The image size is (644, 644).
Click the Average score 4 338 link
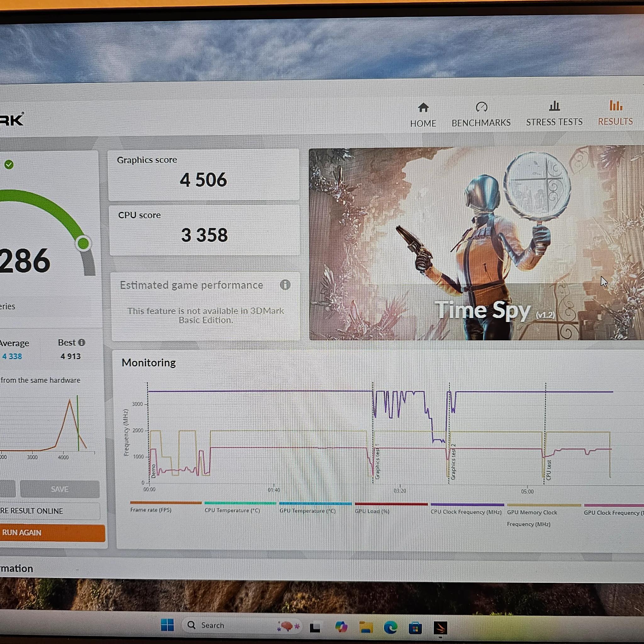(12, 356)
